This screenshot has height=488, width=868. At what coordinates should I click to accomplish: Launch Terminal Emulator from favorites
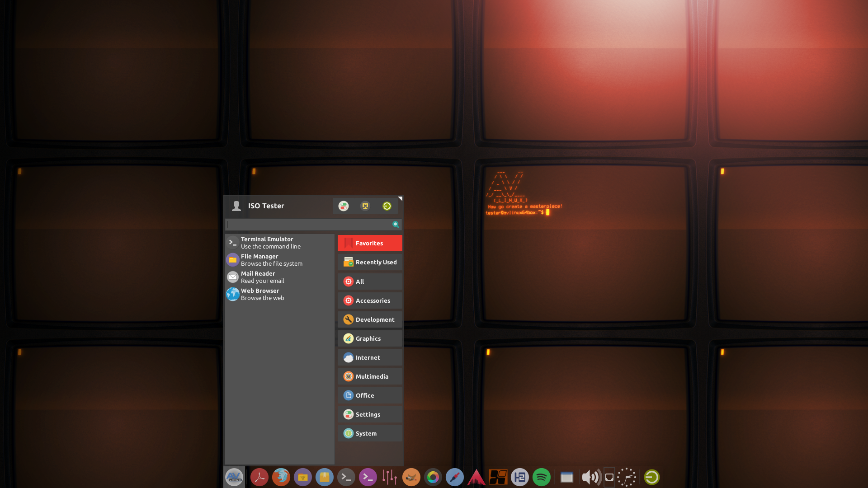coord(280,243)
